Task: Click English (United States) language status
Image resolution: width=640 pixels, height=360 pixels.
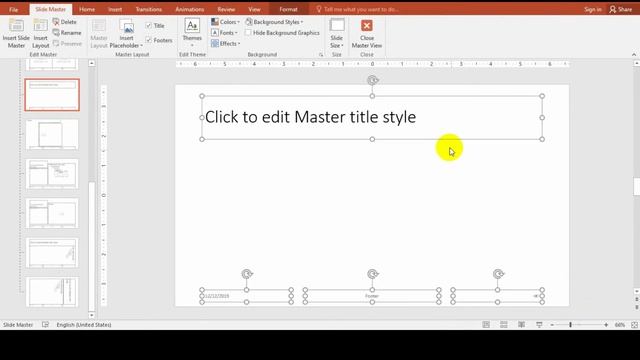Action: click(x=84, y=325)
